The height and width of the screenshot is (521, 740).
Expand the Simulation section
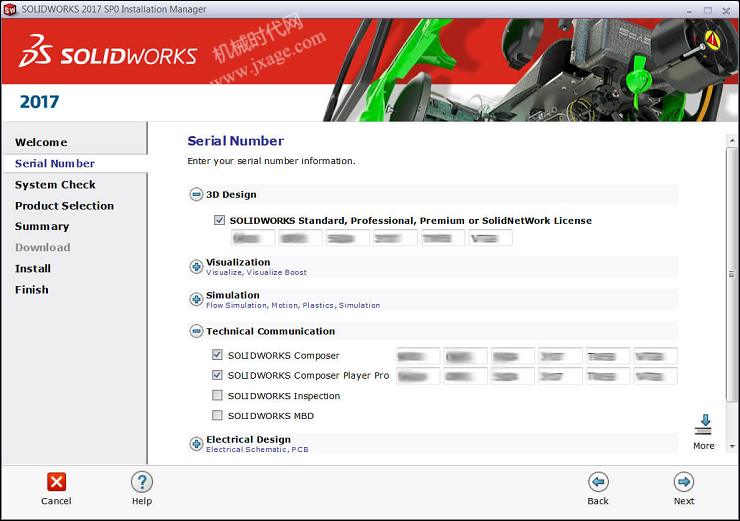point(196,299)
